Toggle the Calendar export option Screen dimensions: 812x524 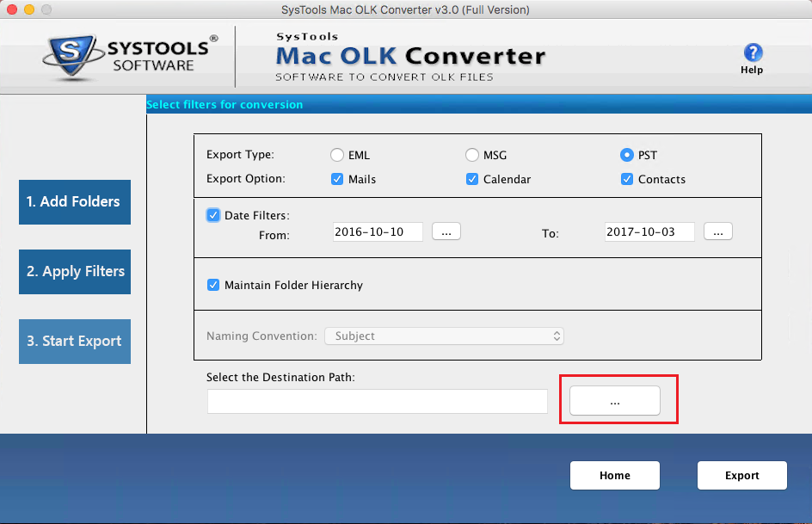(472, 180)
